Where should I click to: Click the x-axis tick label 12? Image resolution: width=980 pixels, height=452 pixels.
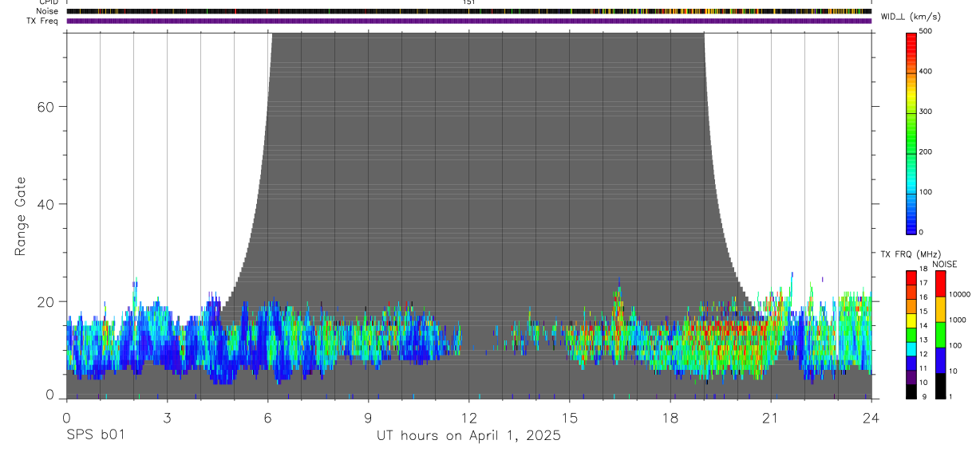click(x=468, y=417)
